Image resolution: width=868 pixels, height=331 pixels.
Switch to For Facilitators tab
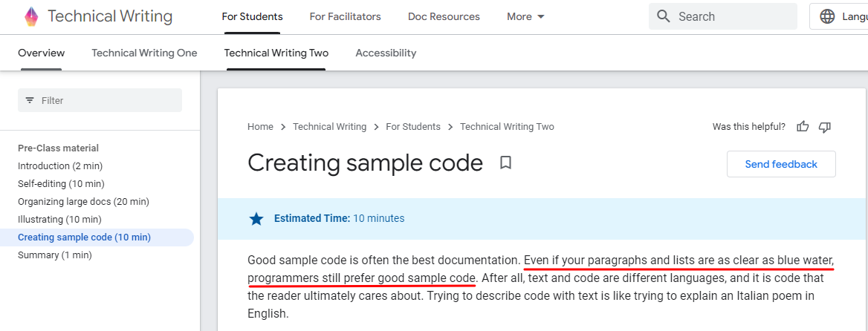(345, 16)
